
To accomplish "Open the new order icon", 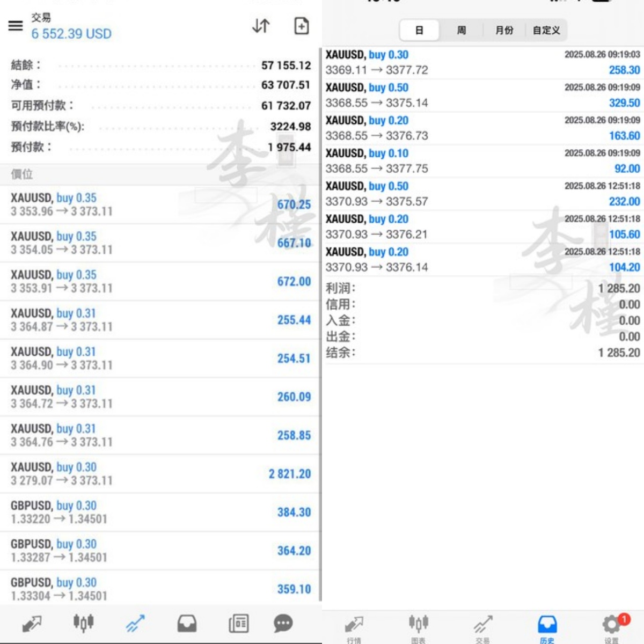I will (x=301, y=26).
